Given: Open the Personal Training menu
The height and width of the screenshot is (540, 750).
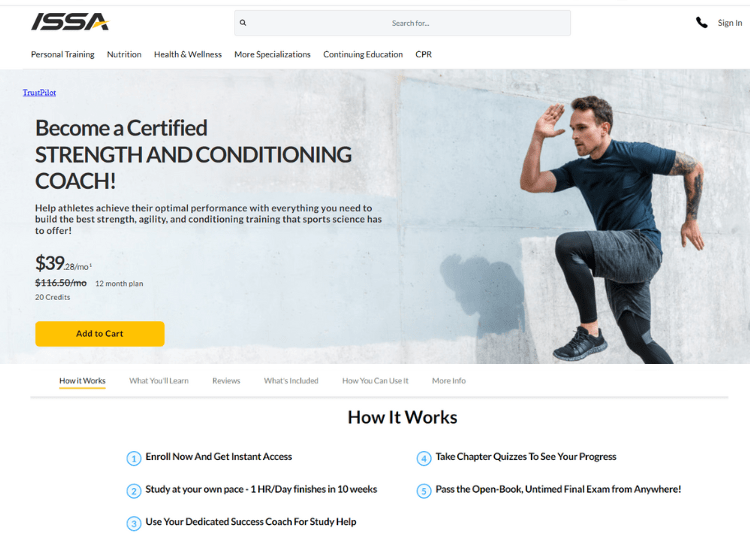Looking at the screenshot, I should (63, 55).
